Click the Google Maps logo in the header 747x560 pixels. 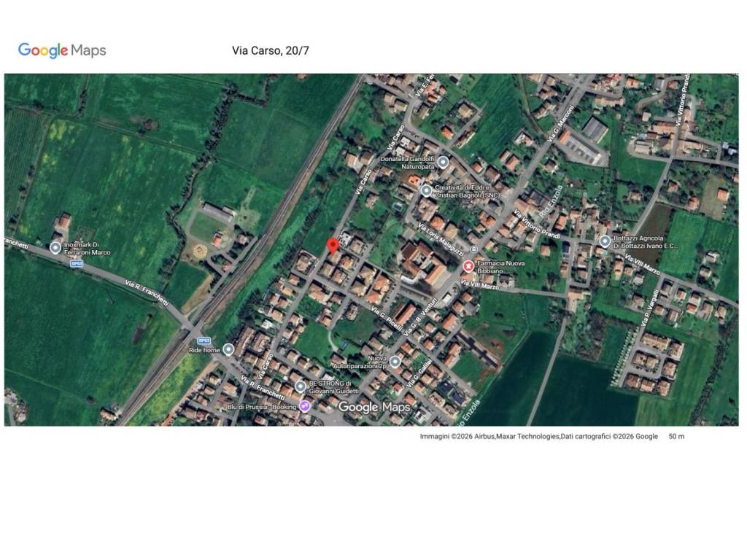pos(62,50)
